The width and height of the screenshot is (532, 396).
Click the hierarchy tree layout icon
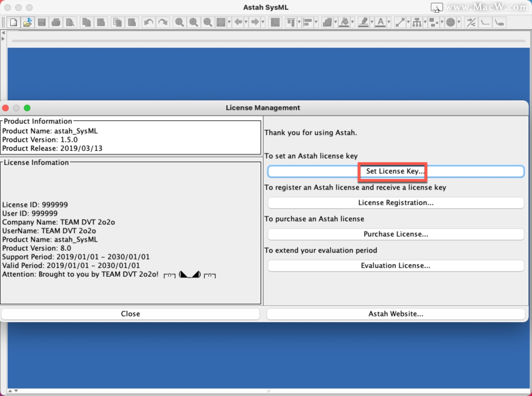click(x=417, y=22)
